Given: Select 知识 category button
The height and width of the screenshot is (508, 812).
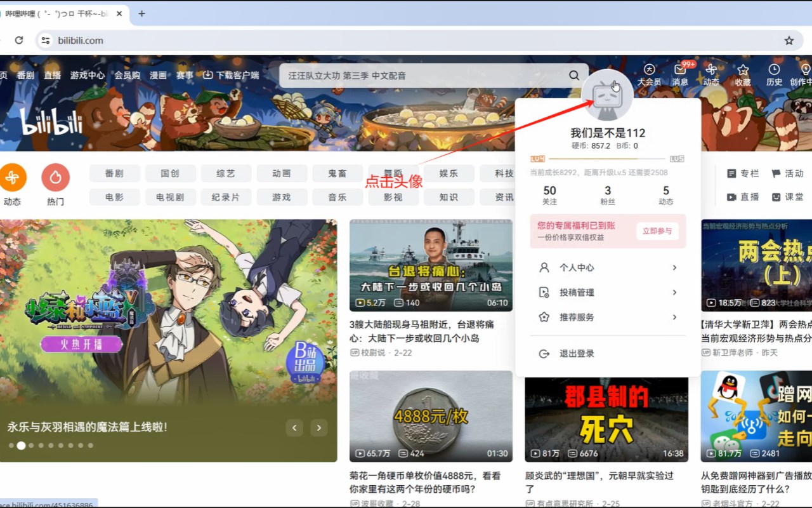Looking at the screenshot, I should [449, 197].
